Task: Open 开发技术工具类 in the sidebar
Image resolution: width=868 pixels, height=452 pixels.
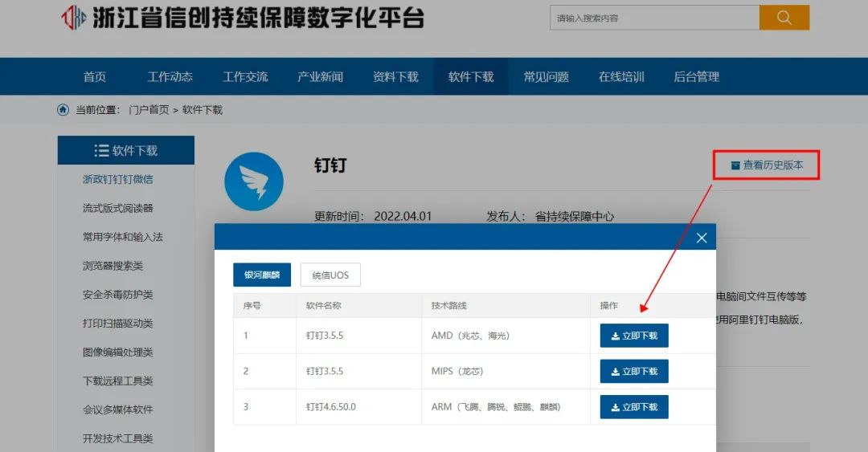Action: point(118,438)
